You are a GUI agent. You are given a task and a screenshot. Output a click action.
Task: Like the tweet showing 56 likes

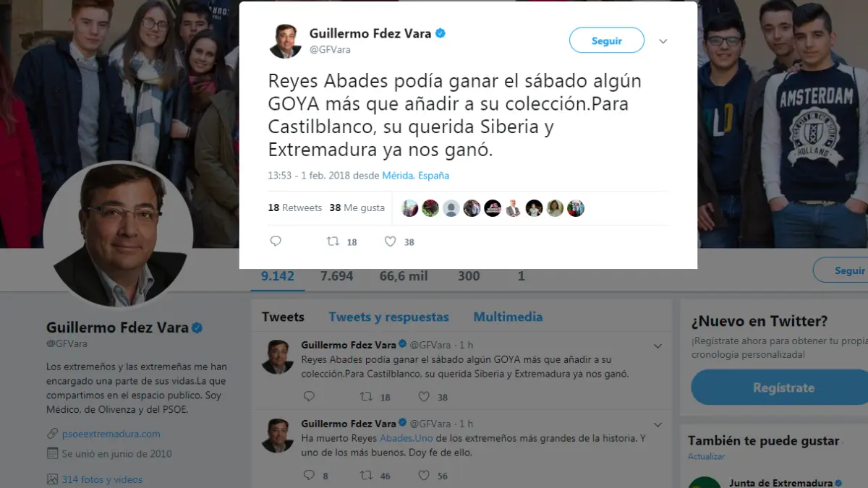424,475
